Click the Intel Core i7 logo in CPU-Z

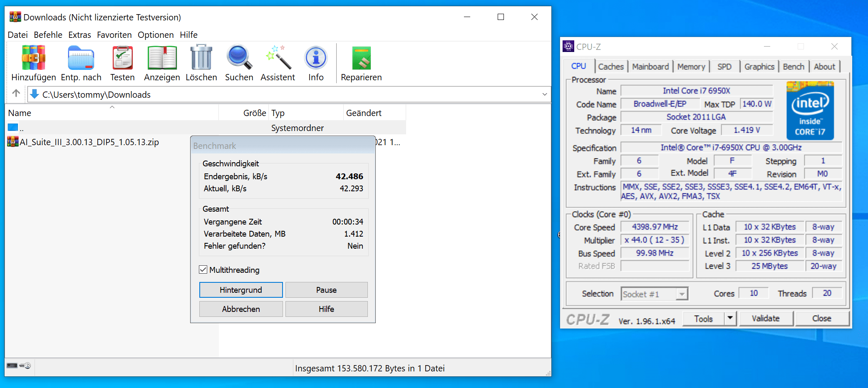point(810,111)
